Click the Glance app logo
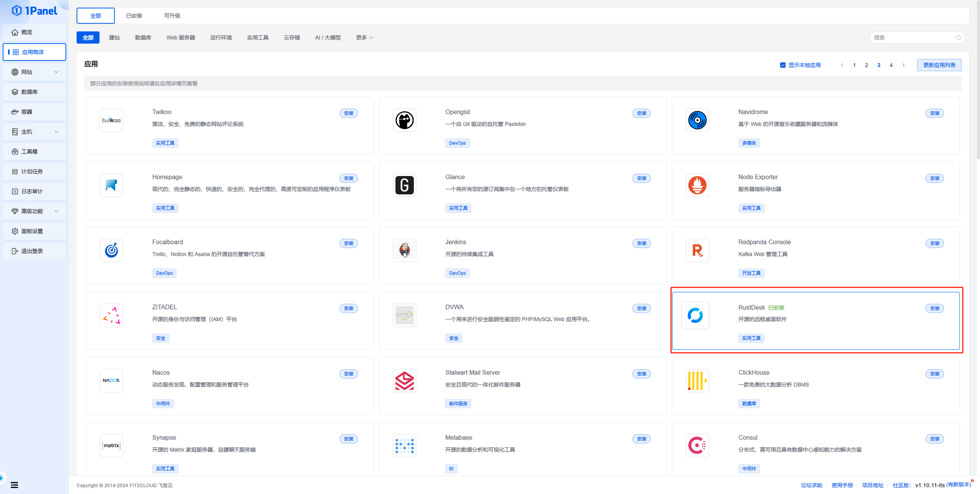Screen dimensions: 980x494 tap(405, 185)
